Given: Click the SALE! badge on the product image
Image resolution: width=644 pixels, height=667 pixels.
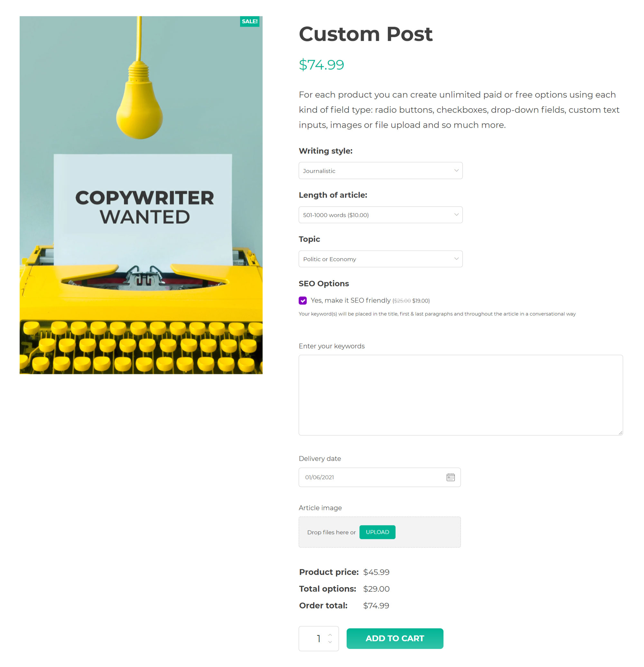Looking at the screenshot, I should coord(249,22).
